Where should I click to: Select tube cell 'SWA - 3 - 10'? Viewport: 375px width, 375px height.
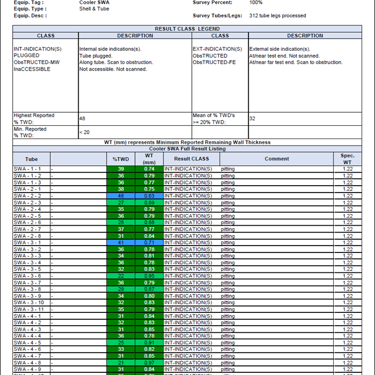[32, 302]
